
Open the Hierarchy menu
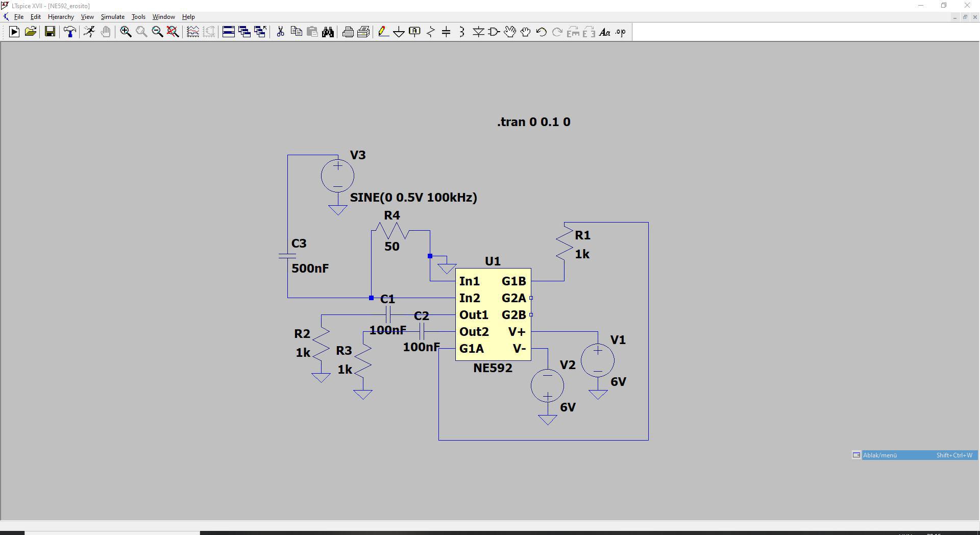click(x=61, y=17)
